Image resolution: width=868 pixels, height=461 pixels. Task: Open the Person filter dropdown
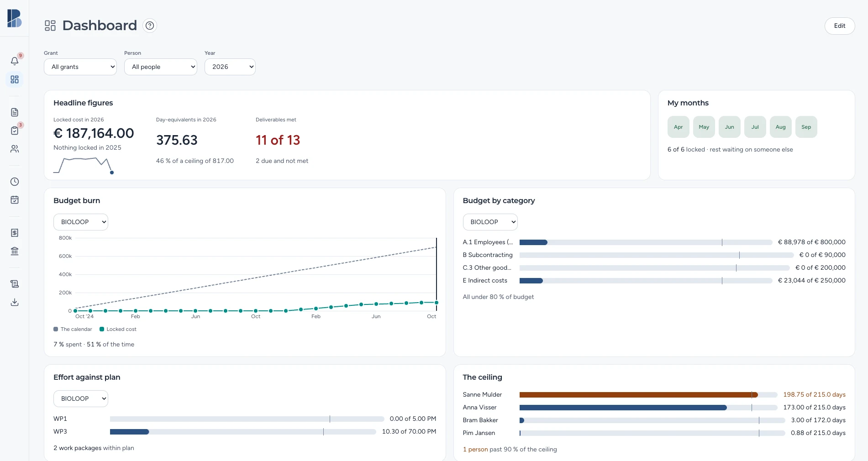161,67
